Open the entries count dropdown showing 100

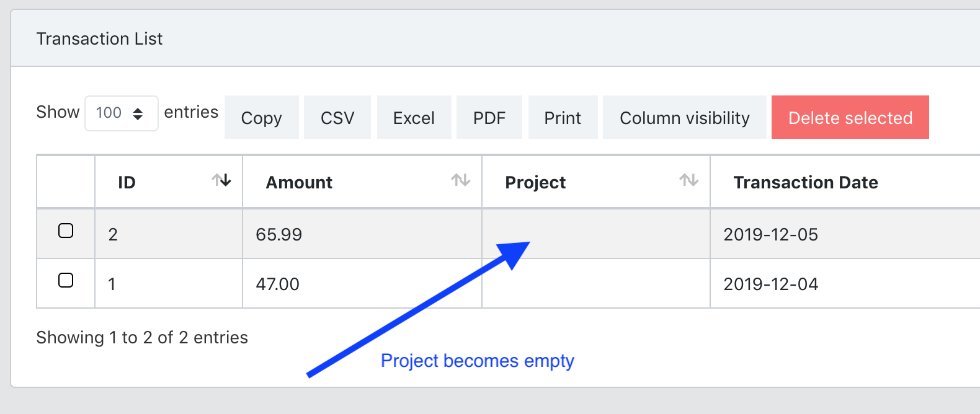point(122,113)
